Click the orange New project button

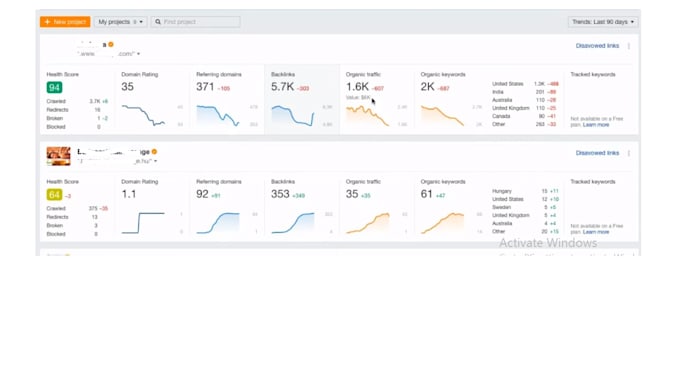click(x=65, y=22)
